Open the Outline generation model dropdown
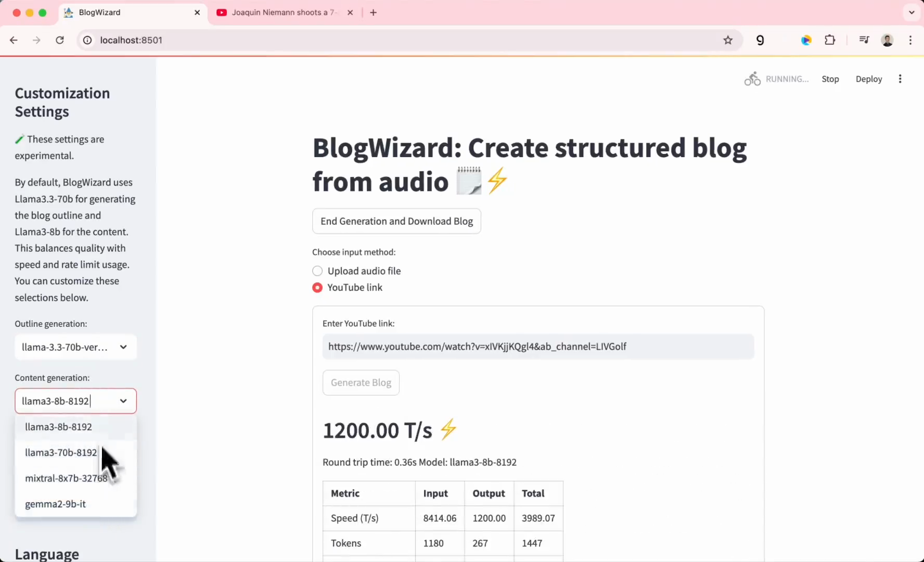 pos(75,347)
